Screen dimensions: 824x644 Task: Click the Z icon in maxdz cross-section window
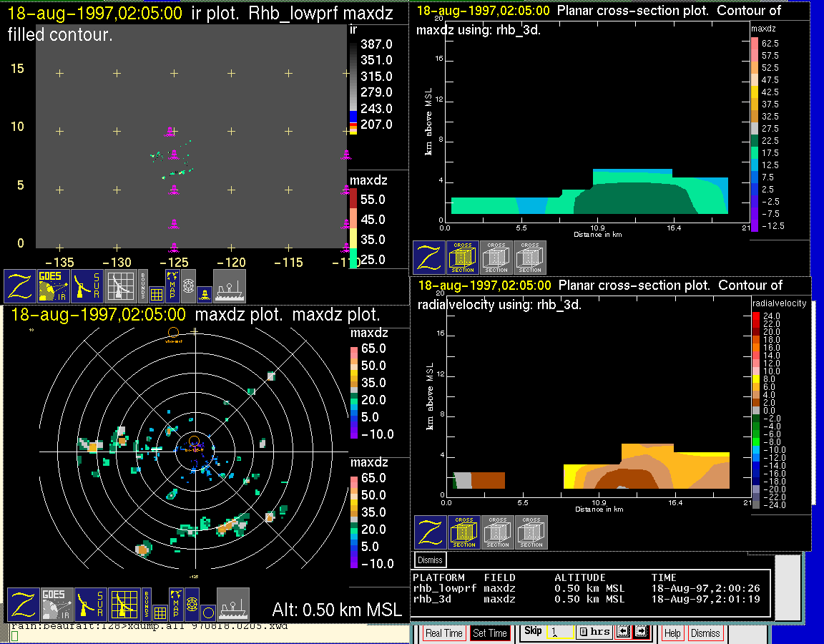[x=429, y=258]
